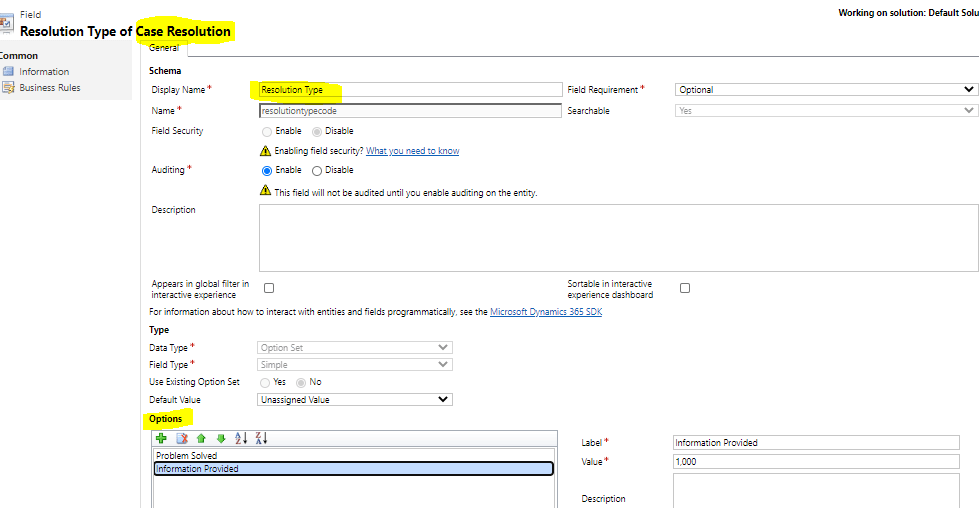This screenshot has width=979, height=508.
Task: Move selected option down with green arrow
Action: tap(221, 439)
